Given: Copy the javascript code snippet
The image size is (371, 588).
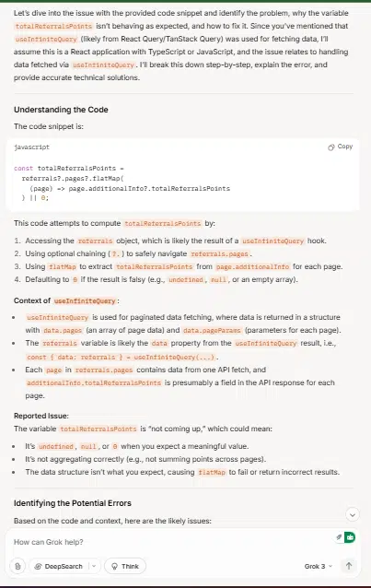Looking at the screenshot, I should pyautogui.click(x=341, y=147).
